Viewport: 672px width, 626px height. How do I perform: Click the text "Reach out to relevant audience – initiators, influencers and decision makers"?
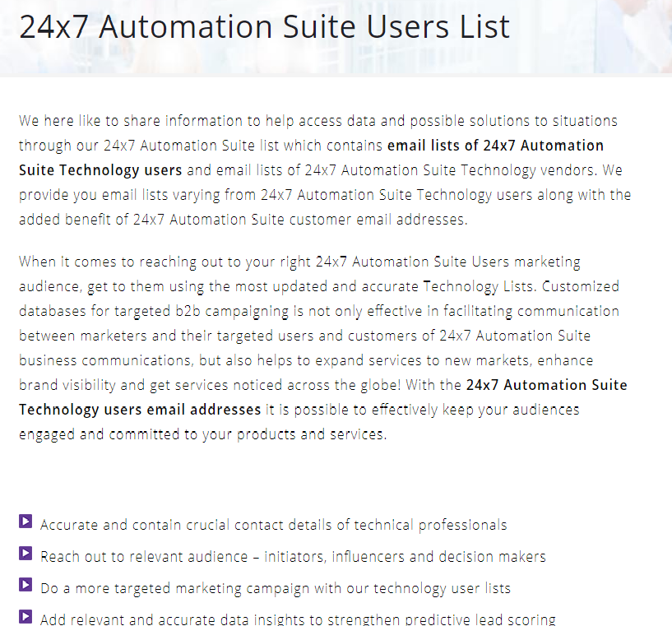pos(293,557)
